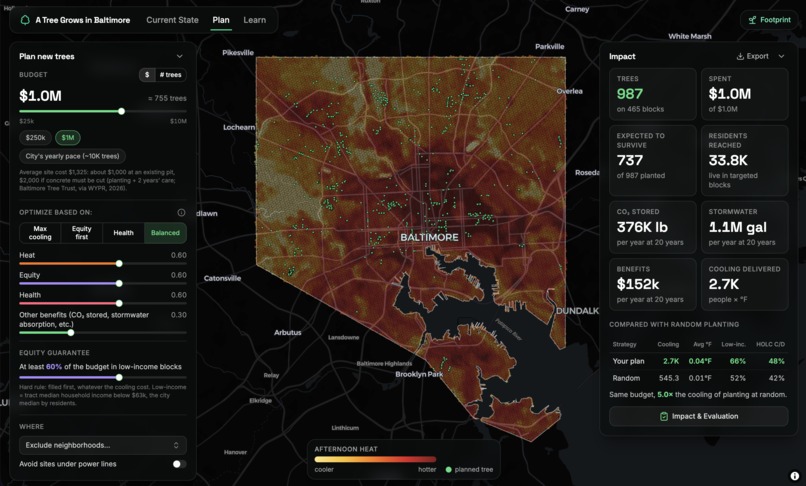
Task: Open the Plan tab
Action: point(221,20)
